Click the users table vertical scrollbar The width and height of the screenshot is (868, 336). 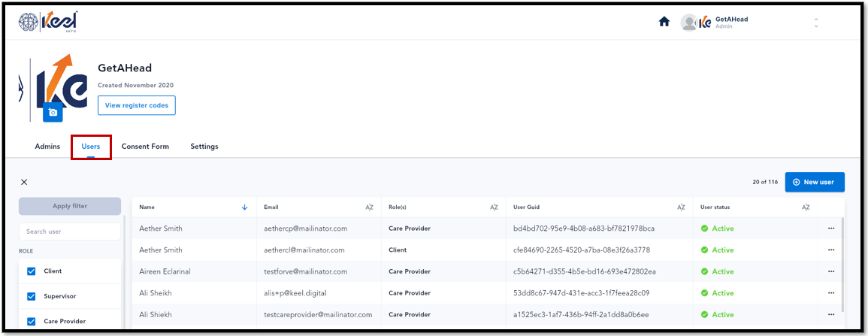coord(842,264)
